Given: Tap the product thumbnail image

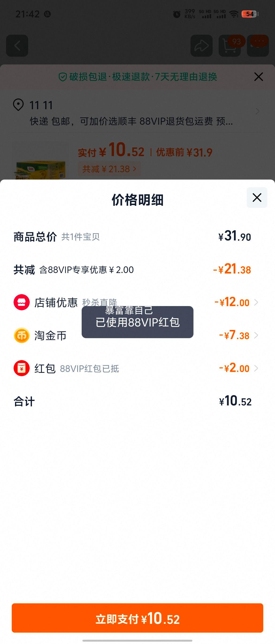Looking at the screenshot, I should point(40,161).
